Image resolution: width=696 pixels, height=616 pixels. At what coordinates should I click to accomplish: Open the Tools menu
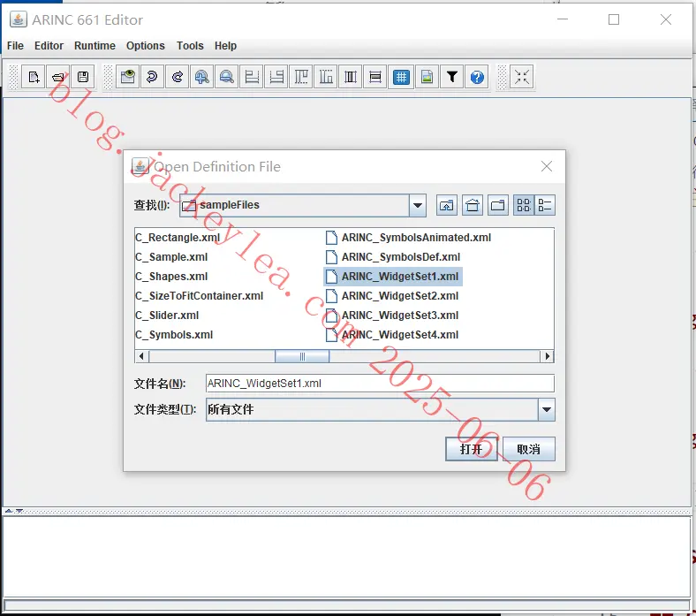(x=190, y=46)
